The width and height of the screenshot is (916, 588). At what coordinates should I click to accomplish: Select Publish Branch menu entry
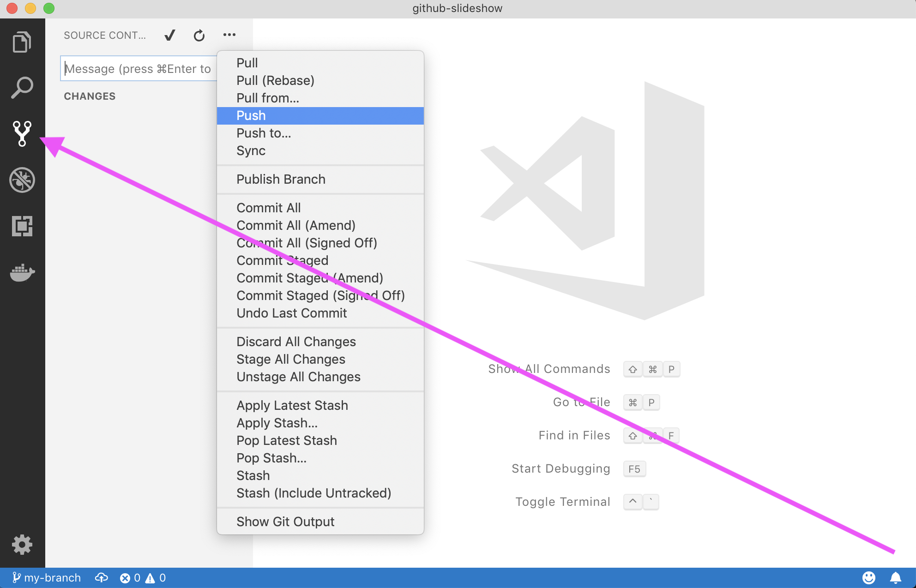(320, 179)
